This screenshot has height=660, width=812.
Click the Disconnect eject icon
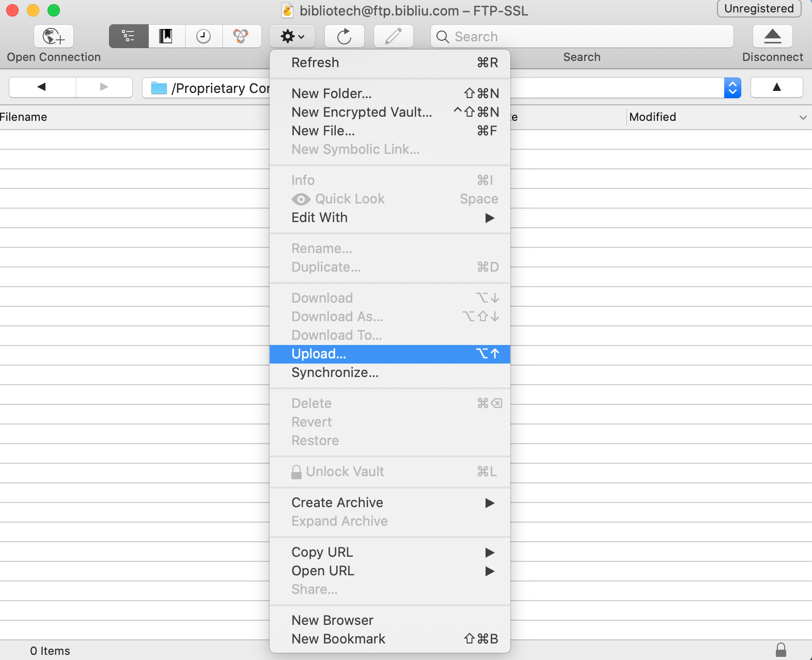772,36
